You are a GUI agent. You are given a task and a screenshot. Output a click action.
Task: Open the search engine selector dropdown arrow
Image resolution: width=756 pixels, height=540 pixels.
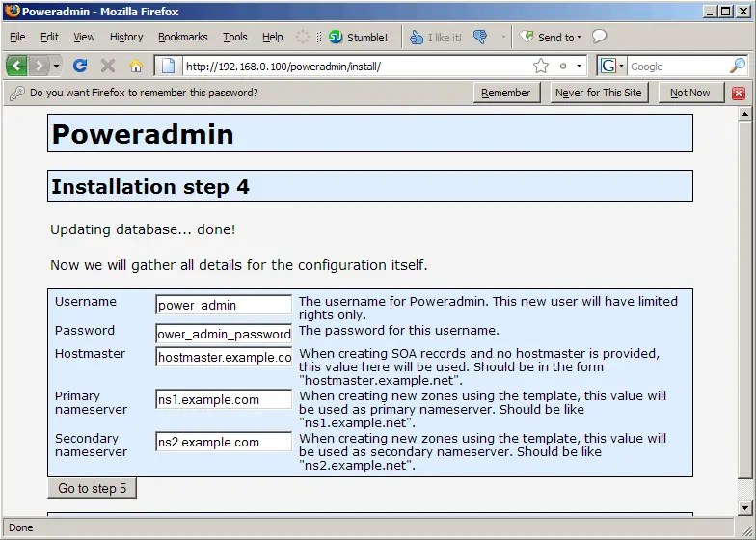click(621, 66)
